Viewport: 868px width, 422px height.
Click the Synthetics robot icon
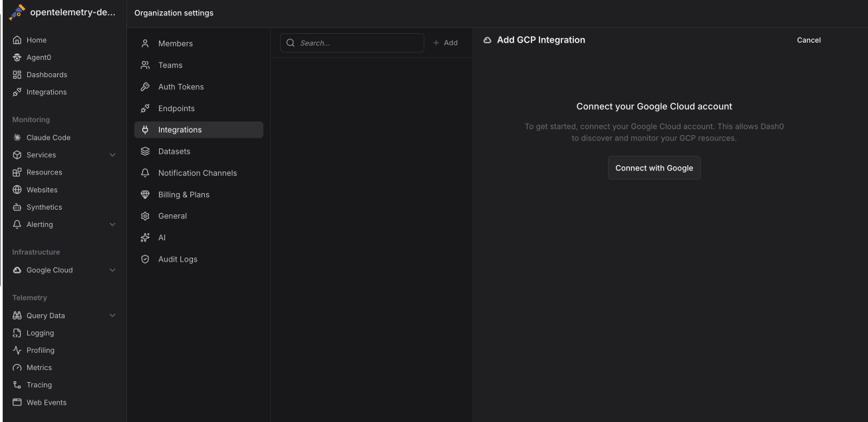click(x=17, y=207)
